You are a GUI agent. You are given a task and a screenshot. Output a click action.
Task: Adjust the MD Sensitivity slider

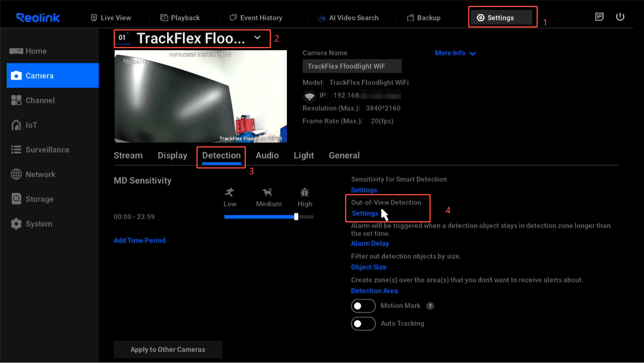click(296, 216)
